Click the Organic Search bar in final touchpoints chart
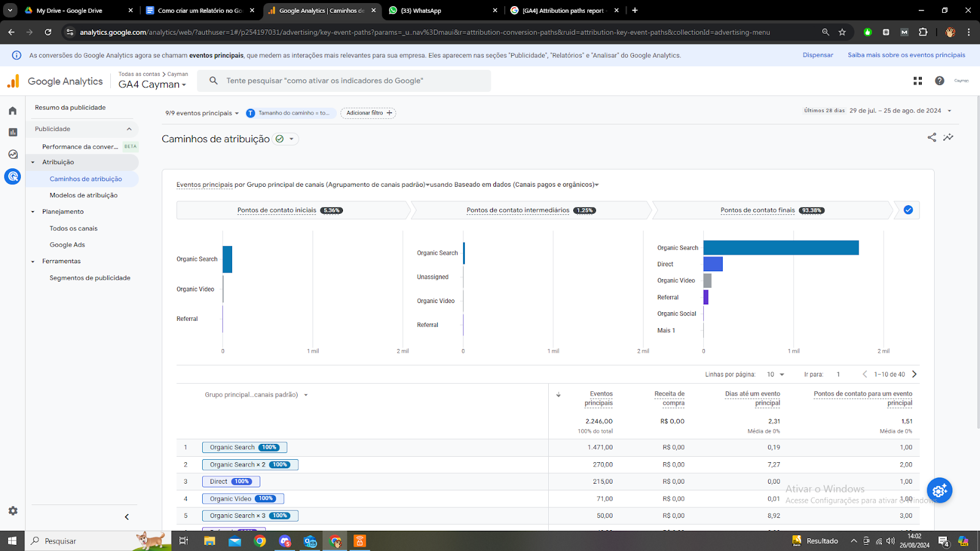Screen dimensions: 980x551 point(780,248)
